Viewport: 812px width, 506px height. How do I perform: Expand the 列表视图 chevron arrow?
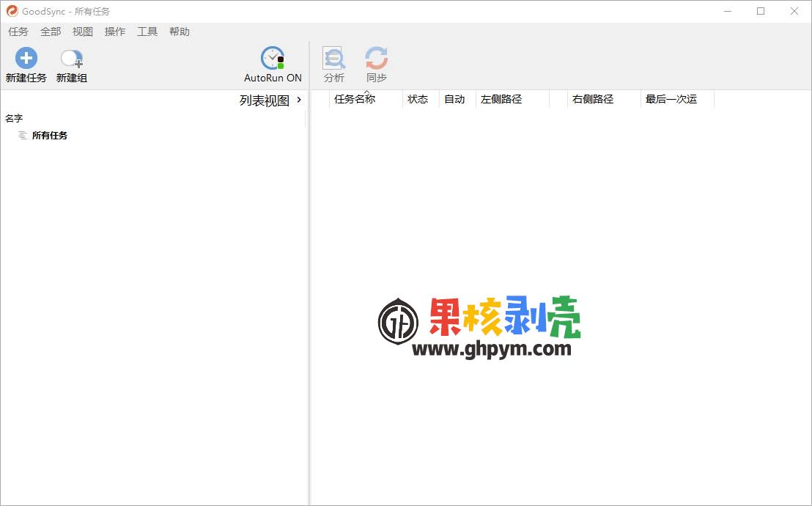[299, 100]
